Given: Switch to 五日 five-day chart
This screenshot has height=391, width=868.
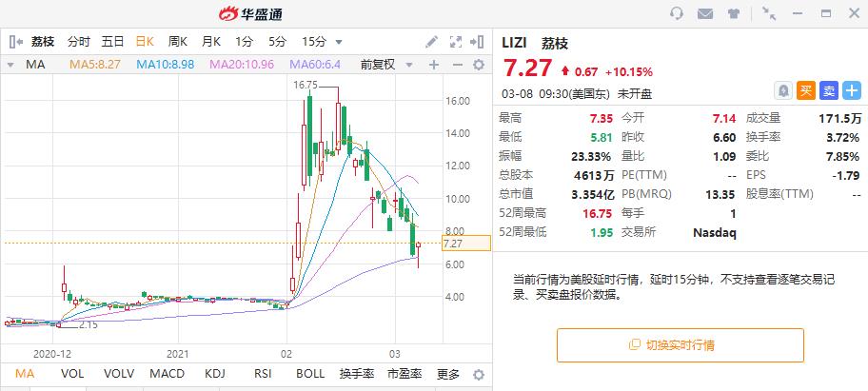Looking at the screenshot, I should [112, 42].
